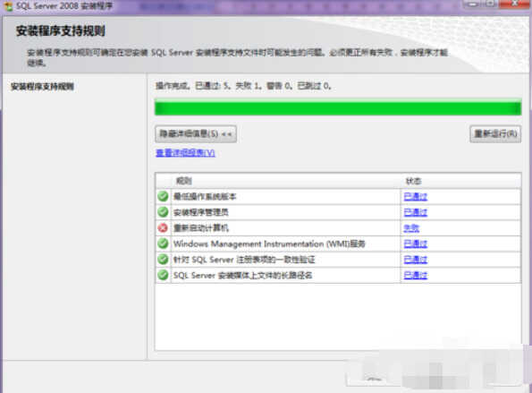Close the SQL Server 2008 setup window
The width and height of the screenshot is (532, 393).
514,4
